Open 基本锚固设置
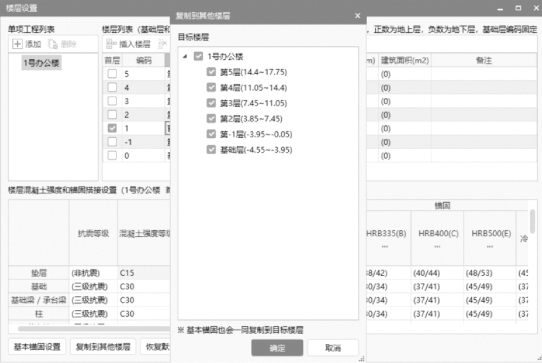This screenshot has width=542, height=363. click(37, 347)
